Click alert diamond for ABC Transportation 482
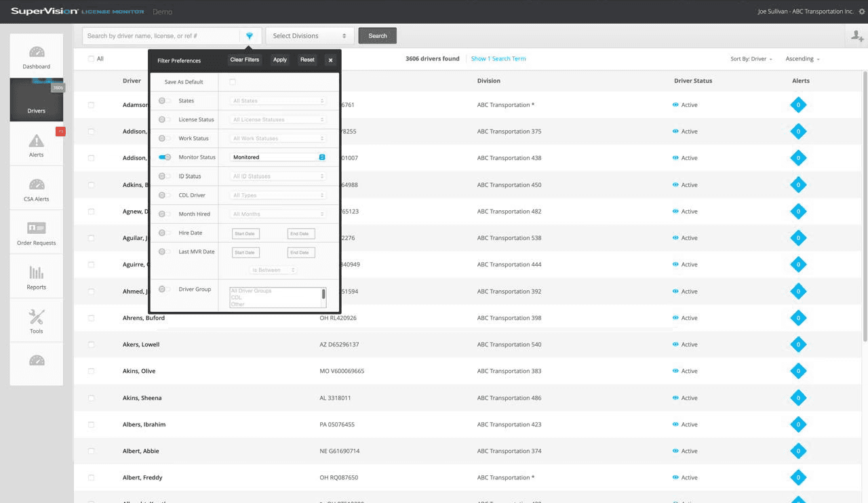 pos(798,212)
